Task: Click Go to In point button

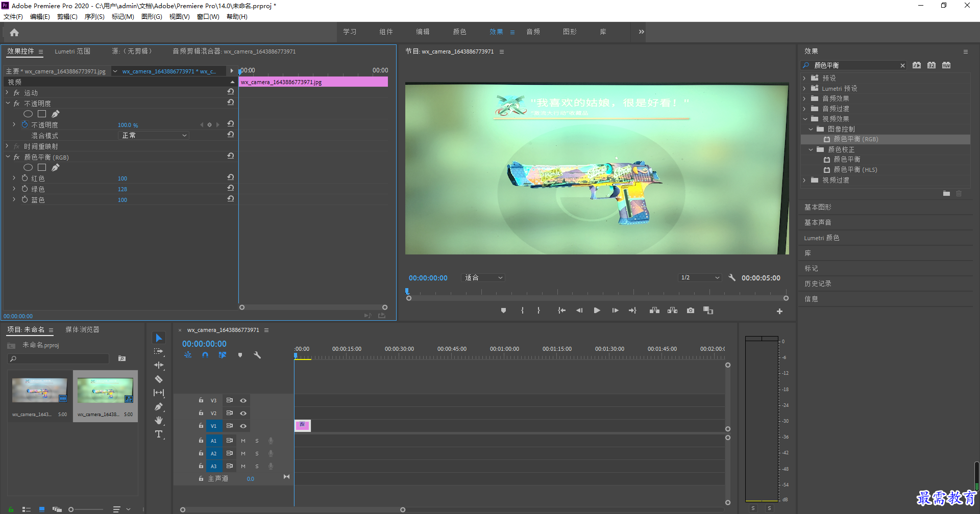Action: [561, 311]
